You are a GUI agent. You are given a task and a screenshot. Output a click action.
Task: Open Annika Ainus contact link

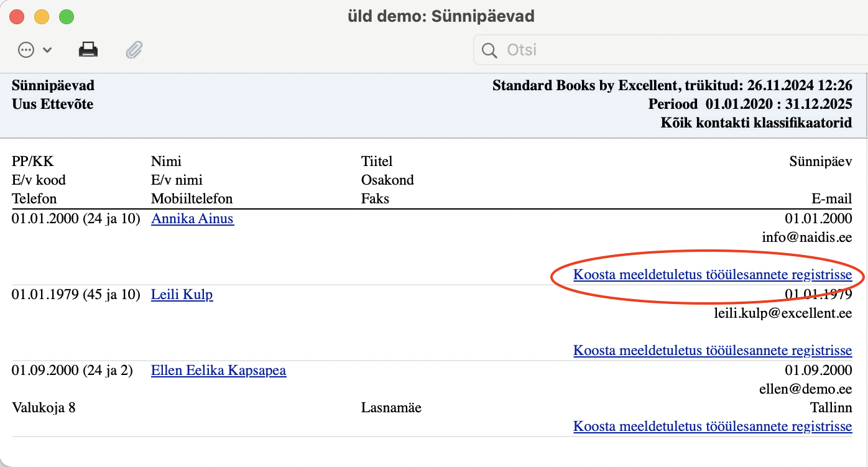pos(193,218)
